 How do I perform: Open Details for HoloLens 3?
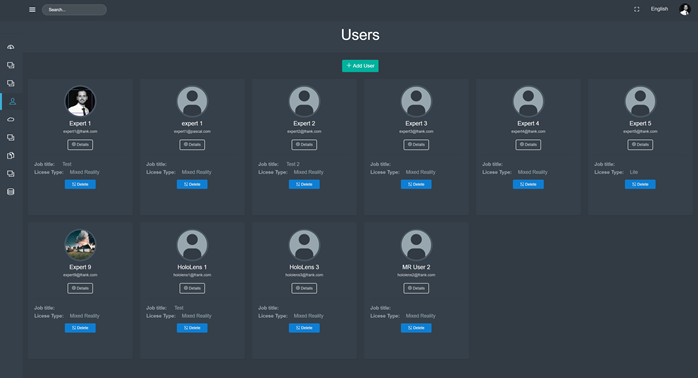[304, 289]
